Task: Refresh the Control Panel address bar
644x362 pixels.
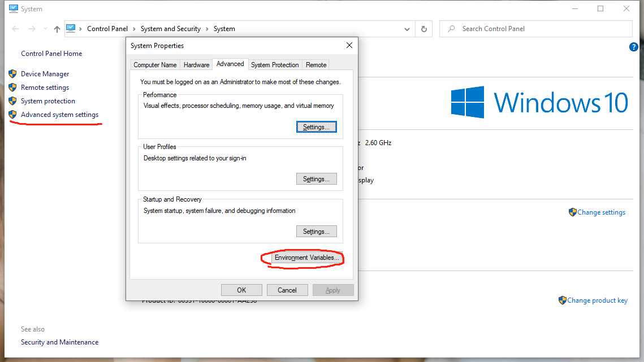Action: [424, 29]
